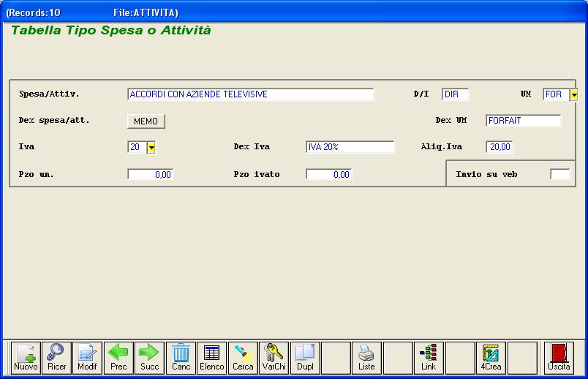Expand the UM dropdown arrow next to FOR
This screenshot has height=379, width=588.
[x=574, y=94]
